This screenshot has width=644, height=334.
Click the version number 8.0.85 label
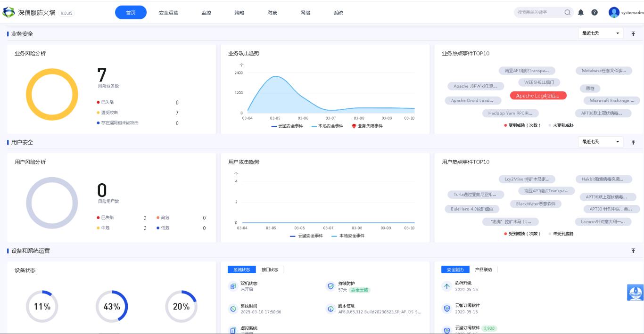click(x=66, y=13)
